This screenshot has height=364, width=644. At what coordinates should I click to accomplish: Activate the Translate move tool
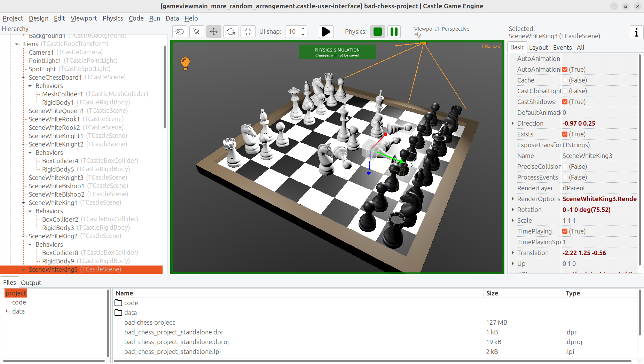[214, 32]
